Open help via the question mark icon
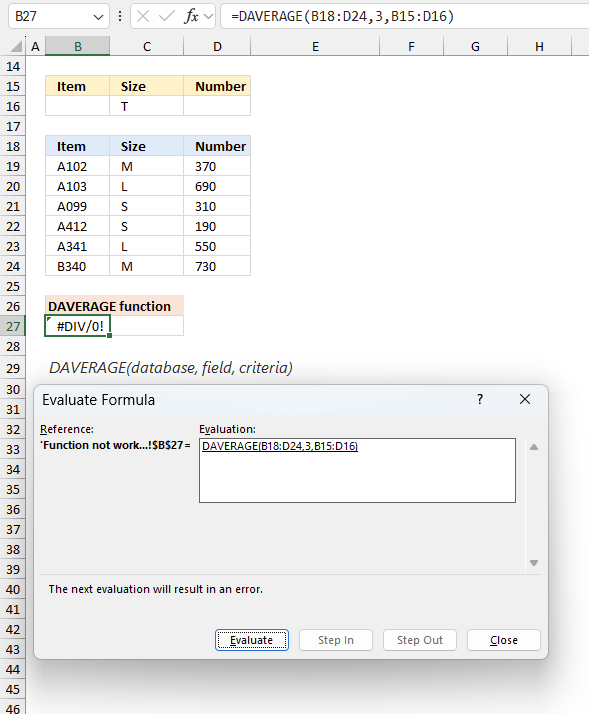 [480, 399]
